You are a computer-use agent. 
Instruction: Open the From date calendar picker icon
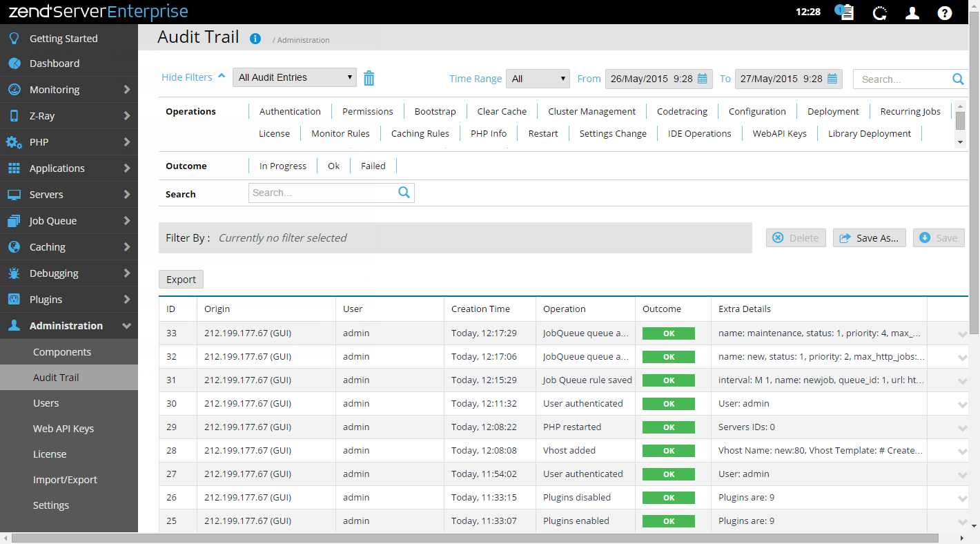tap(703, 79)
